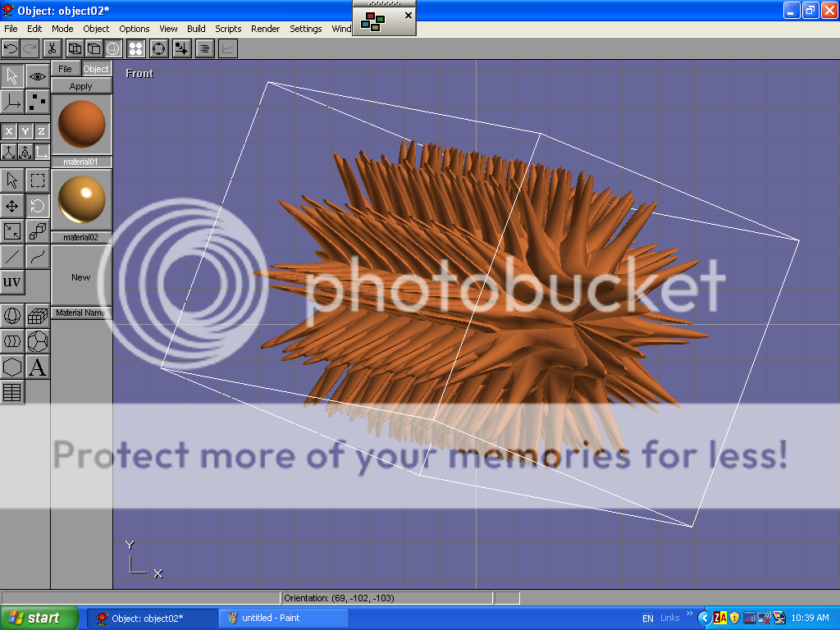The height and width of the screenshot is (630, 840).
Task: Choose the curved spline tool
Action: pyautogui.click(x=38, y=257)
